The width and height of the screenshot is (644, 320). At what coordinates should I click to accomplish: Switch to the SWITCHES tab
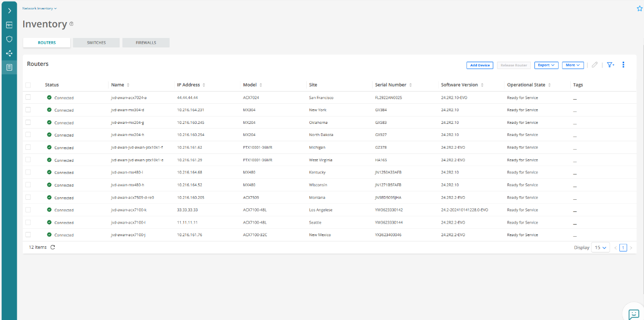click(96, 43)
